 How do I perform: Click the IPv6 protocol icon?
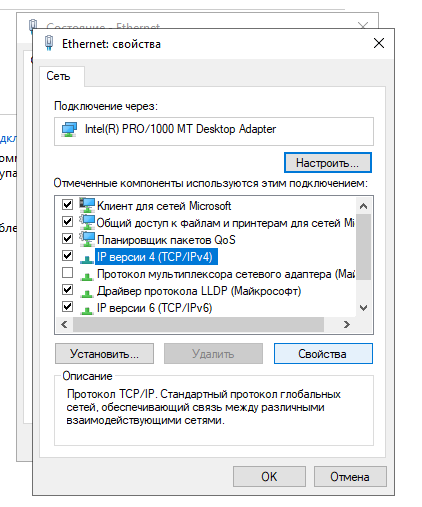pyautogui.click(x=87, y=310)
